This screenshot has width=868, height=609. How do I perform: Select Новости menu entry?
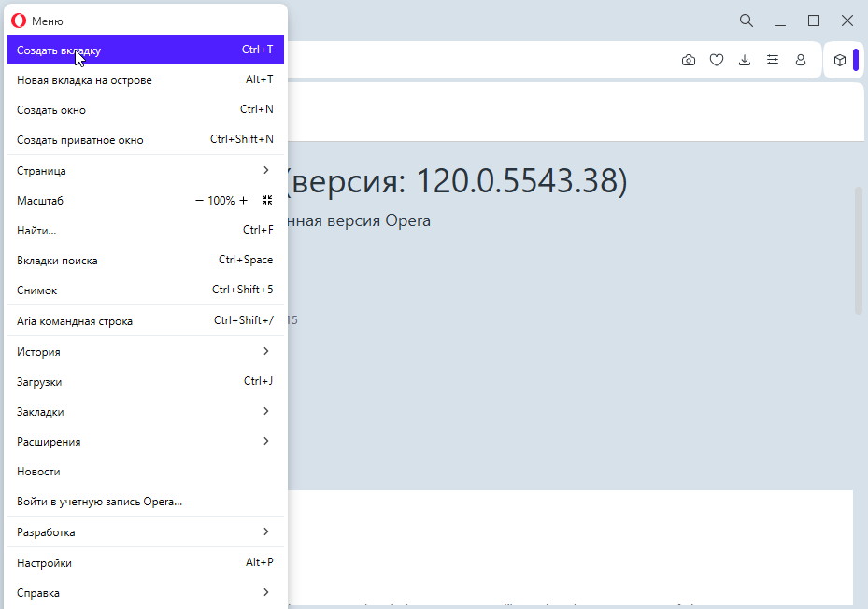pyautogui.click(x=146, y=472)
